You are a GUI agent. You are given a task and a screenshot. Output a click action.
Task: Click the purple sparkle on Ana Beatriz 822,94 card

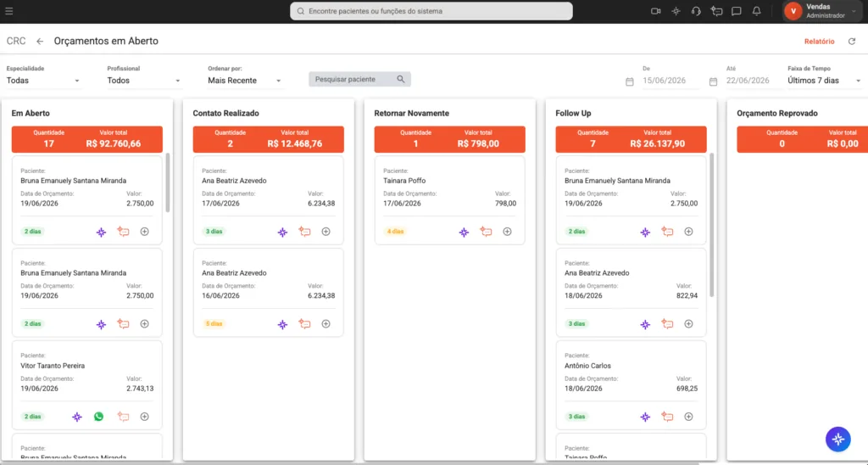pyautogui.click(x=645, y=324)
